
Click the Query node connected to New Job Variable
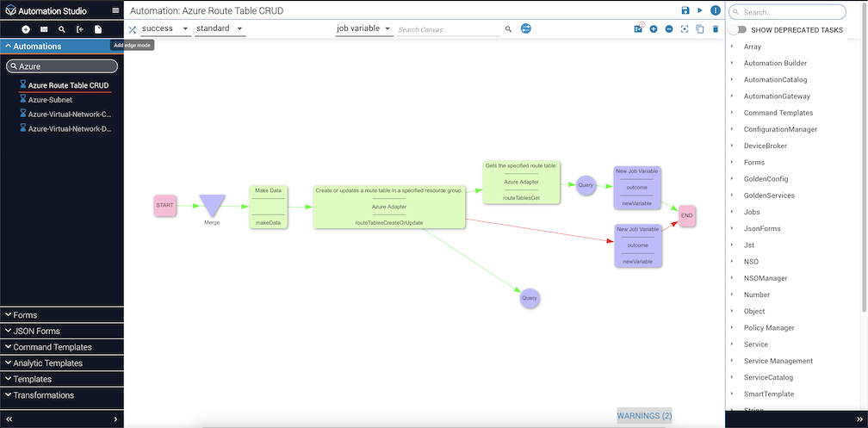coord(586,185)
